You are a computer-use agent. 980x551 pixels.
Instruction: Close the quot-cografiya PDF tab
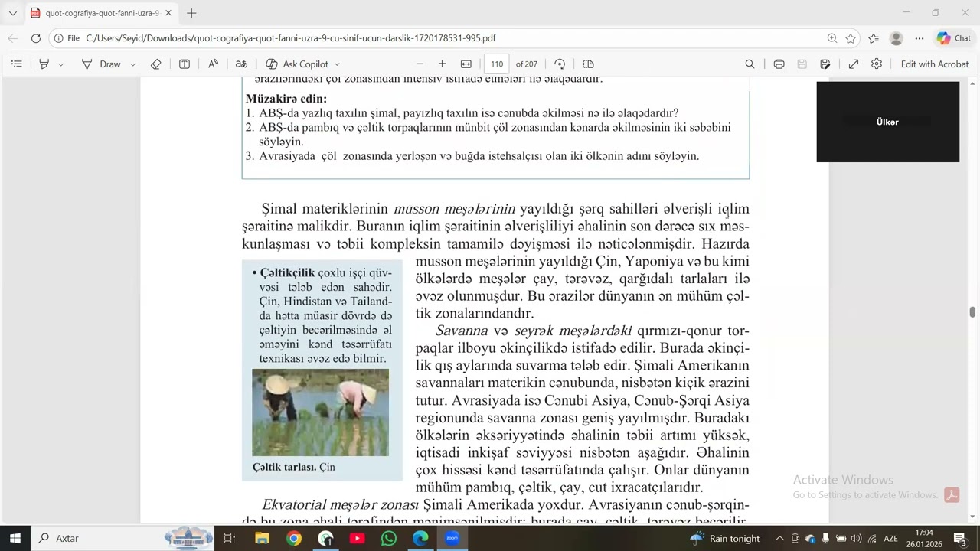(168, 13)
